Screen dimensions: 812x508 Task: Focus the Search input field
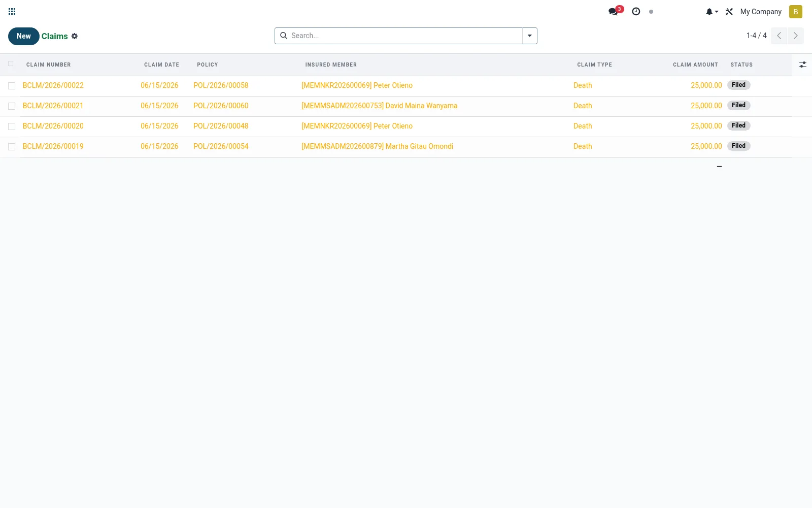point(405,36)
